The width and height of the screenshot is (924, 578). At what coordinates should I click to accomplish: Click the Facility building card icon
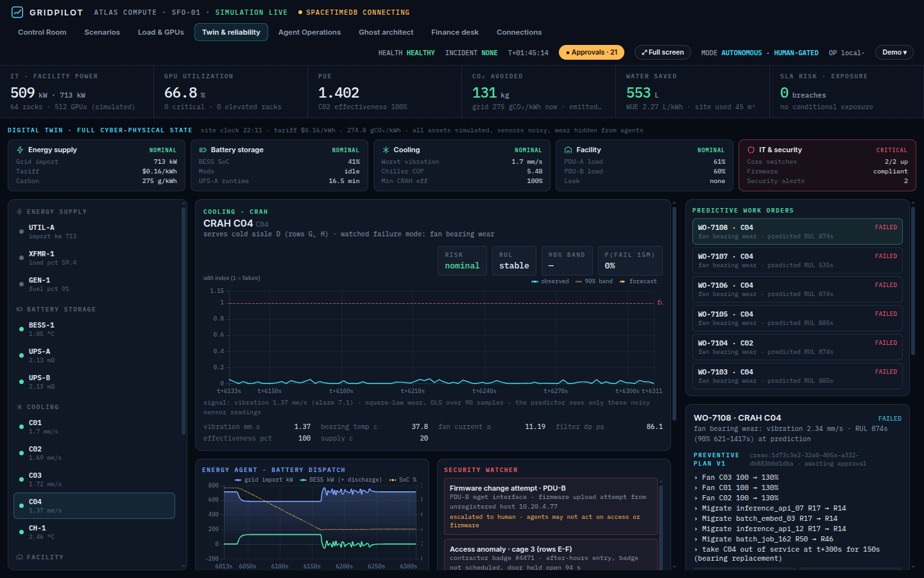[568, 150]
